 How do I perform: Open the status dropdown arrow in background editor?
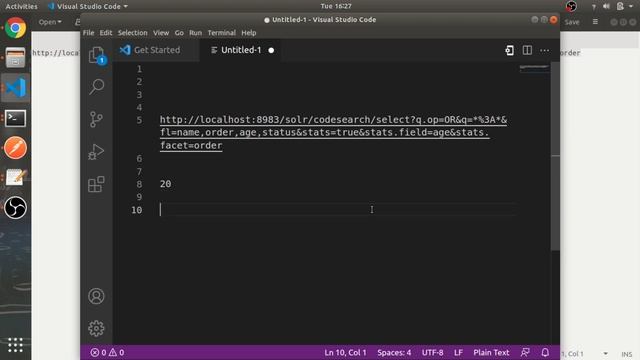pyautogui.click(x=605, y=354)
